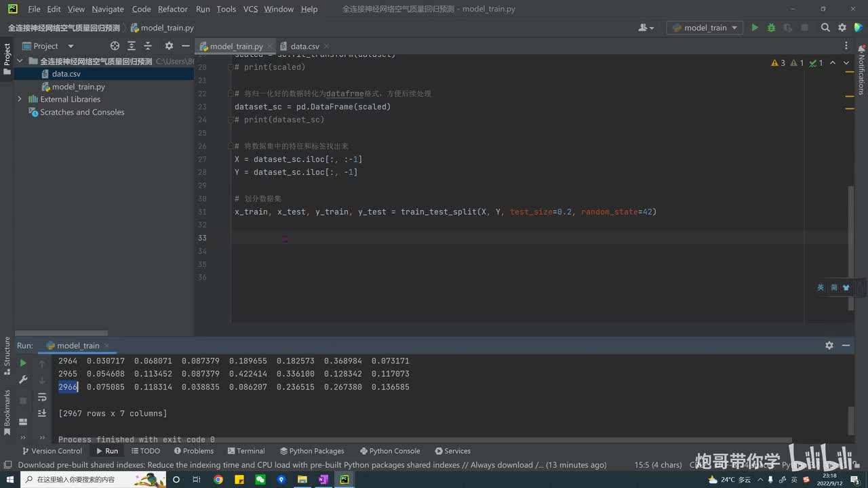Open the Version Control tab
Screen dimensions: 868x488
pos(52,451)
